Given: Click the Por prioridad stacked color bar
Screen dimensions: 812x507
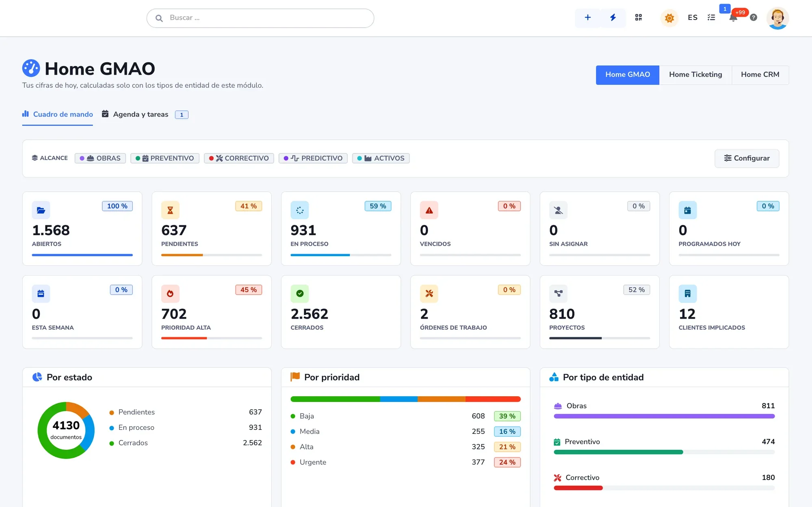Looking at the screenshot, I should 406,399.
